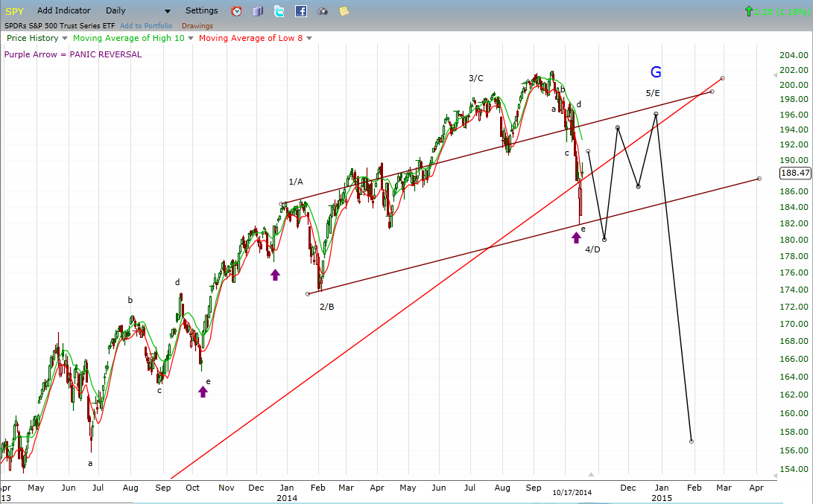This screenshot has height=504, width=813.
Task: Click the purple arrow near October 2013 low
Action: [203, 392]
